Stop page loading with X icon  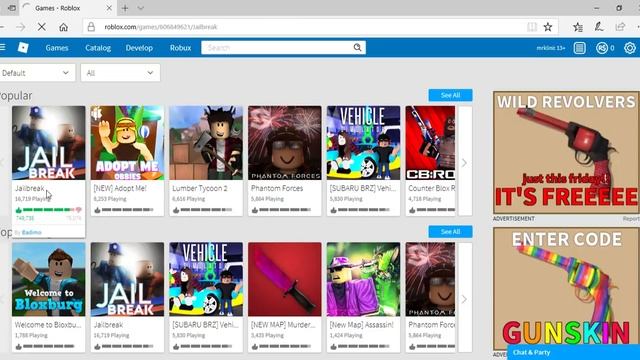(42, 27)
